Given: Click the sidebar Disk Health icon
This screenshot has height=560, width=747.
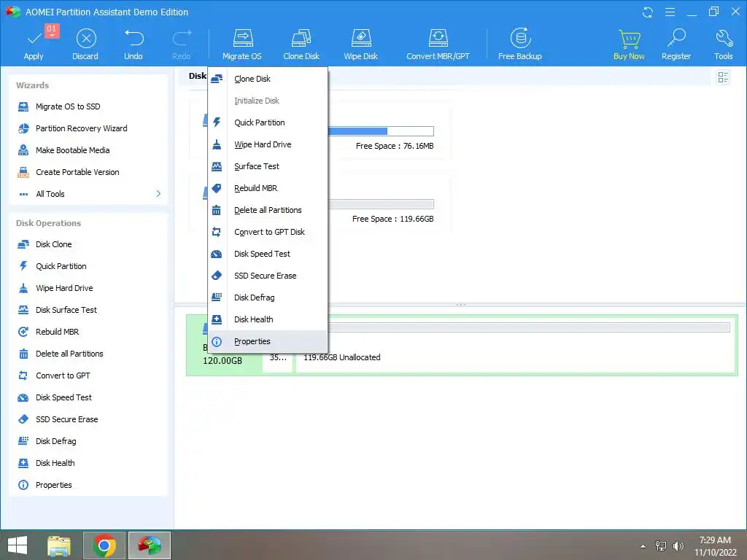Looking at the screenshot, I should tap(23, 463).
